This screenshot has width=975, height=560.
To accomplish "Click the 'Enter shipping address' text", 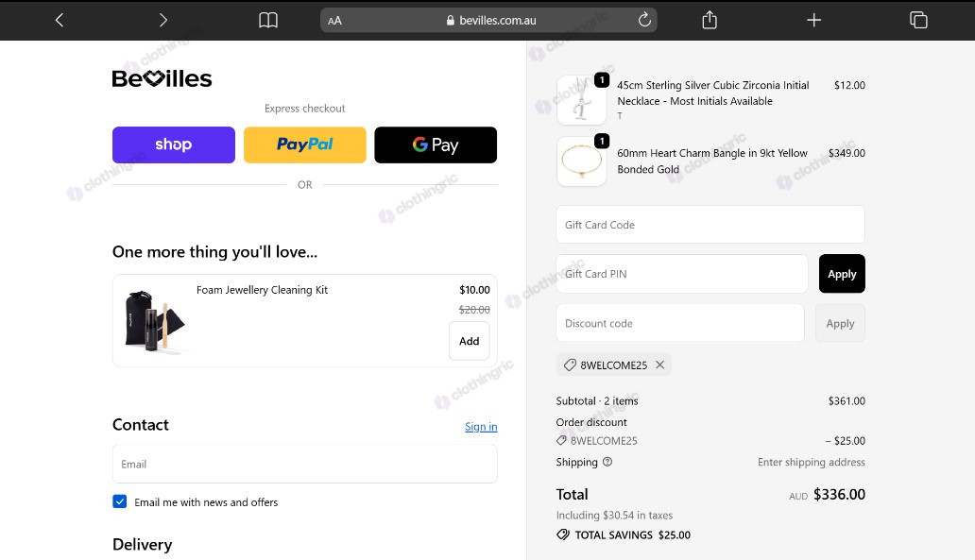I will [811, 462].
